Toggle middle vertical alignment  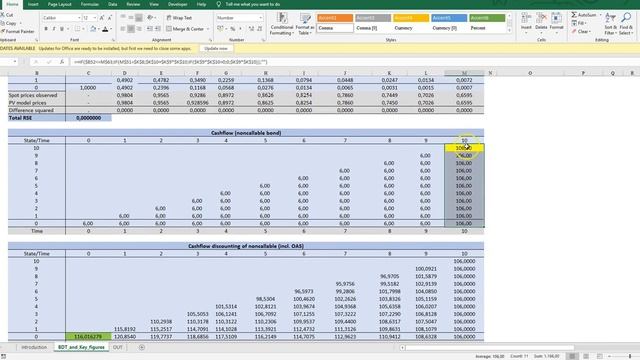[x=131, y=18]
